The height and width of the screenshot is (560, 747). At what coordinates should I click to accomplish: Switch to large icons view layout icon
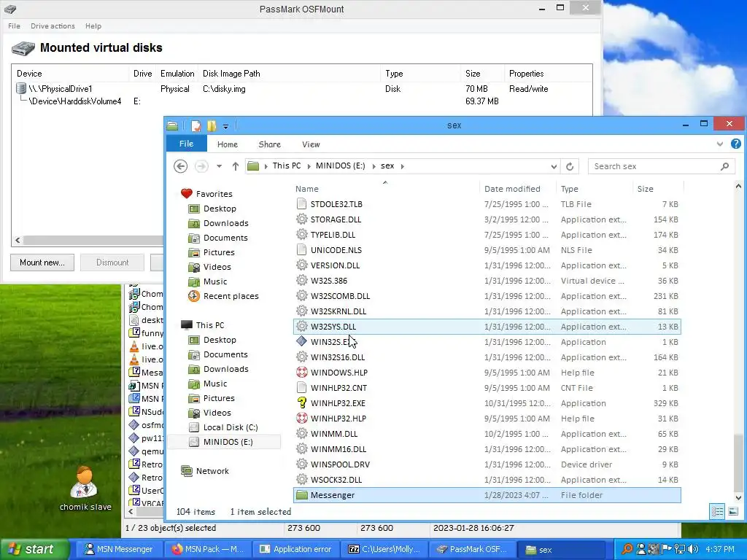[x=733, y=511]
